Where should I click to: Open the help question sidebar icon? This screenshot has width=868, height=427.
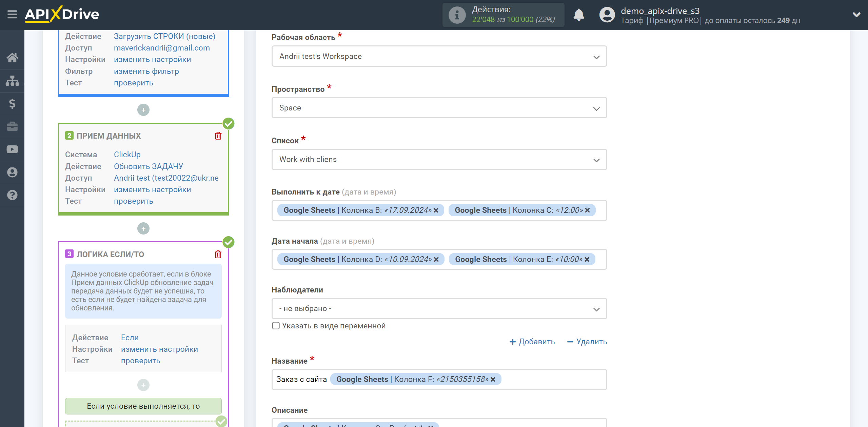(x=12, y=195)
